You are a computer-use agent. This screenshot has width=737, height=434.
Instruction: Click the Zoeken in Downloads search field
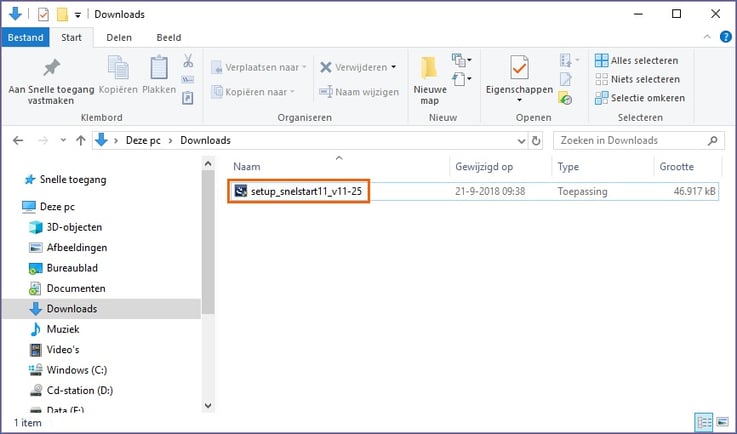[x=638, y=141]
